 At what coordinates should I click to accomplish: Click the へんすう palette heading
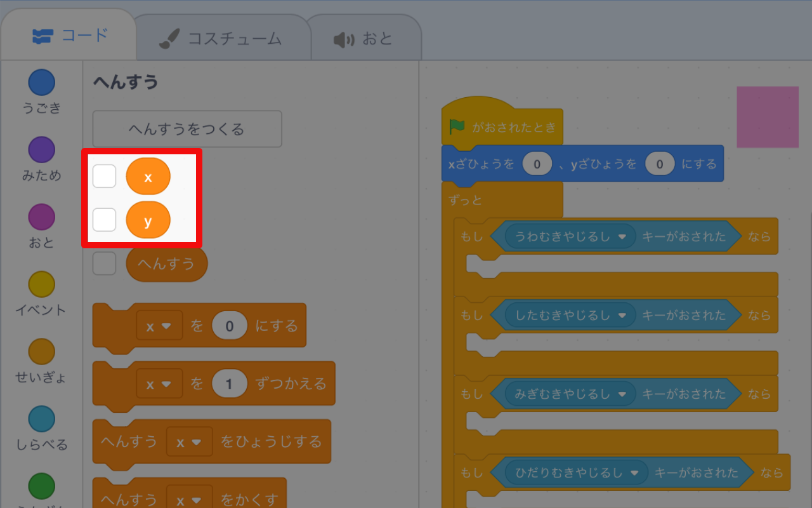click(x=126, y=82)
